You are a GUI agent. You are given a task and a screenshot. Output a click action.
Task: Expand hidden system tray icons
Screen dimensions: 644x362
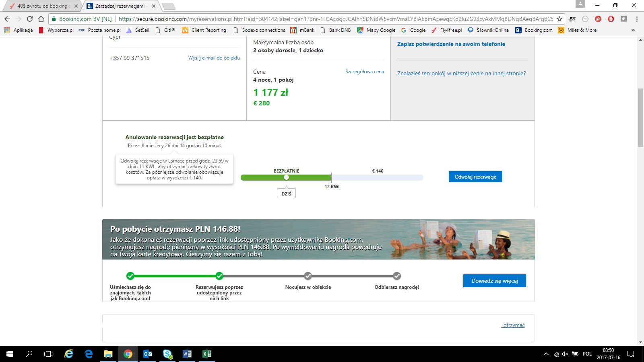click(x=546, y=354)
